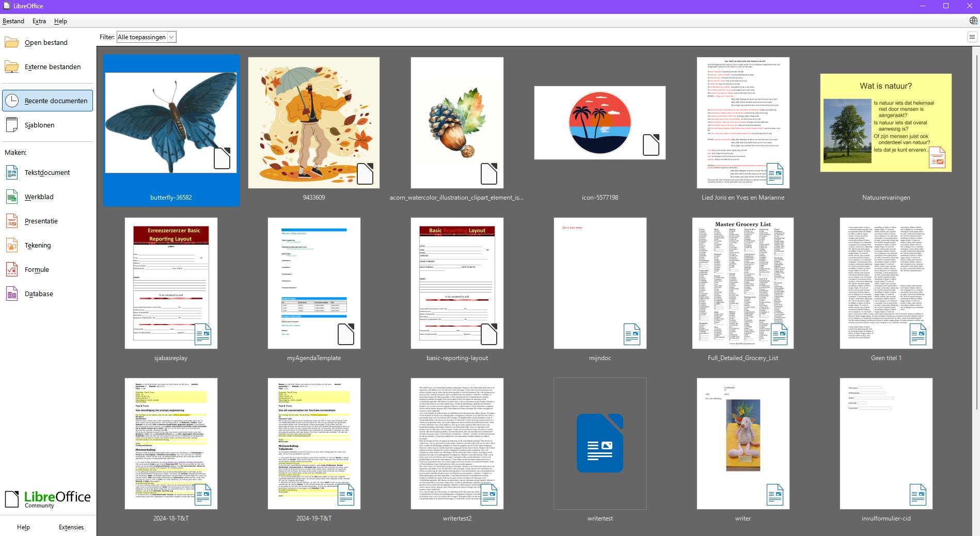This screenshot has height=536, width=980.
Task: Create a new Formule document
Action: click(48, 269)
